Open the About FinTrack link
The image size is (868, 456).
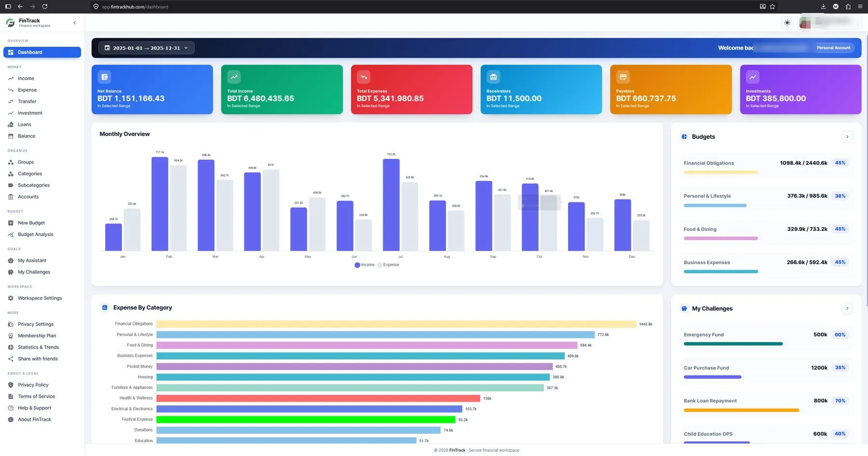pyautogui.click(x=35, y=419)
